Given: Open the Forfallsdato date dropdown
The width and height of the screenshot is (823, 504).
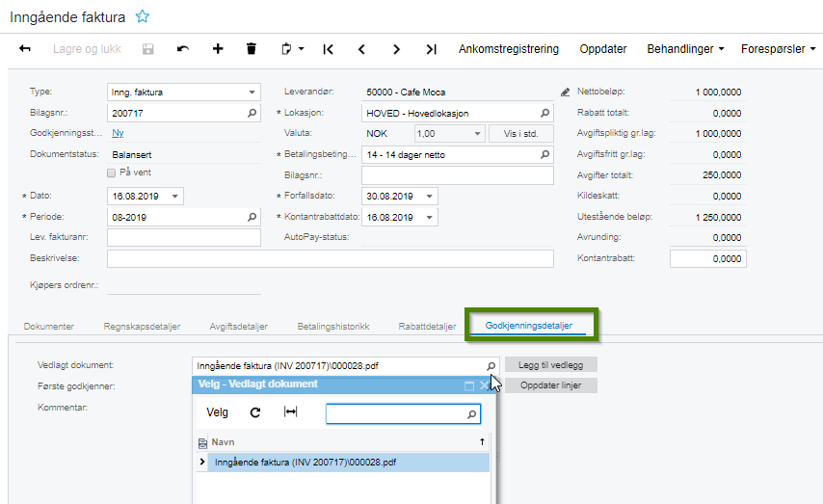Looking at the screenshot, I should pyautogui.click(x=430, y=197).
